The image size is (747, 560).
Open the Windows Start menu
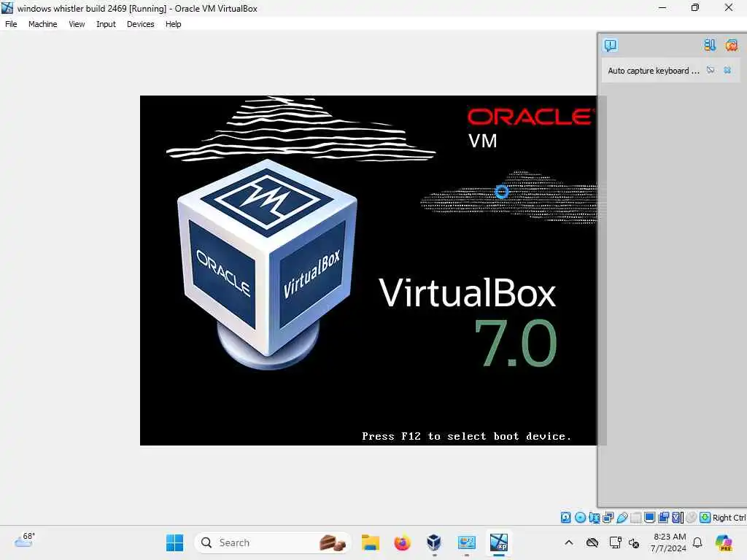coord(174,542)
